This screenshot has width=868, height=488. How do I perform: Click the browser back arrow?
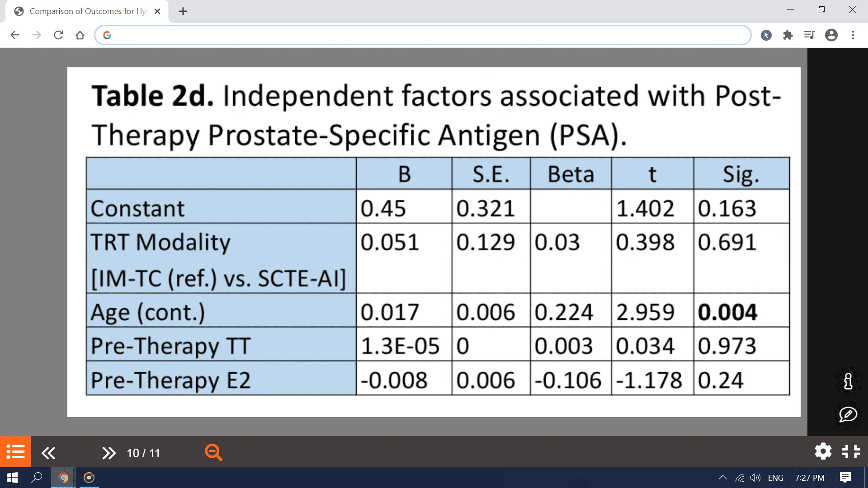[15, 35]
